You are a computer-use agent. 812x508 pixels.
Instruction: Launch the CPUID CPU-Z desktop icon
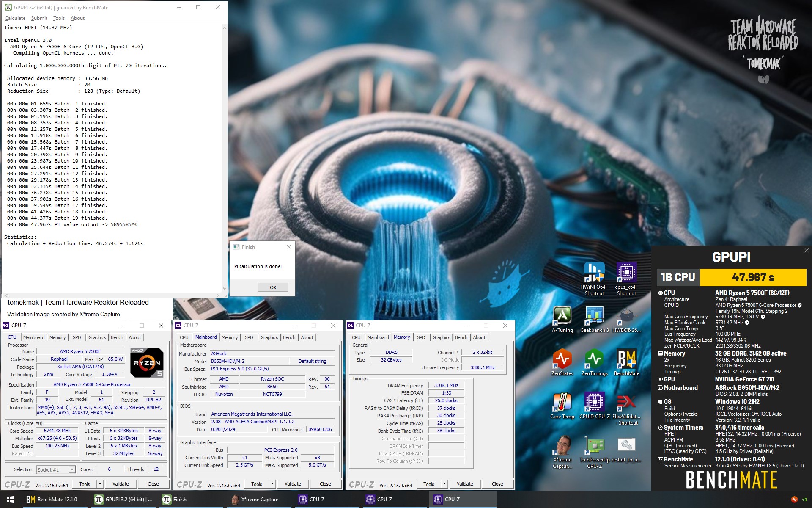pyautogui.click(x=594, y=406)
